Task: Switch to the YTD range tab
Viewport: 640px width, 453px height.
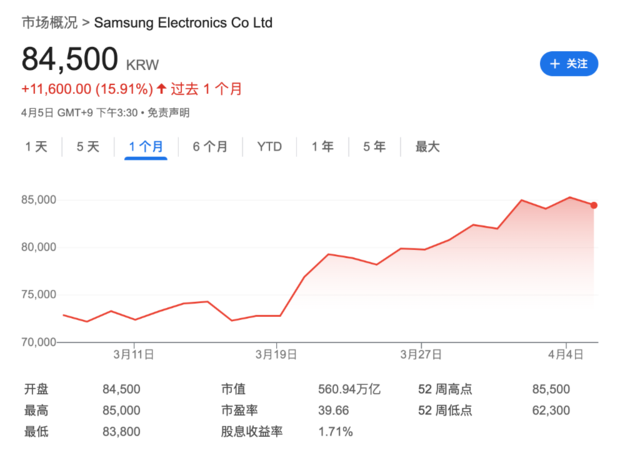Action: (x=269, y=147)
